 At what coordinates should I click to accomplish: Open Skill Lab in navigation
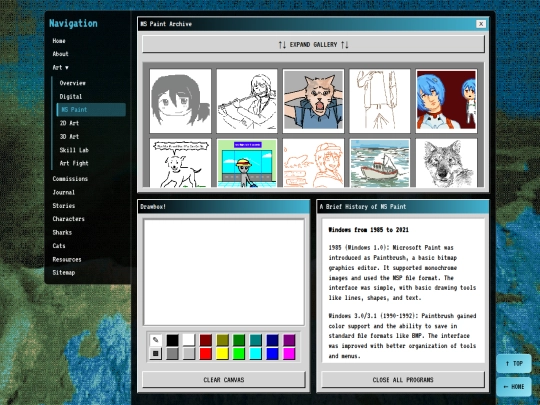(x=74, y=150)
